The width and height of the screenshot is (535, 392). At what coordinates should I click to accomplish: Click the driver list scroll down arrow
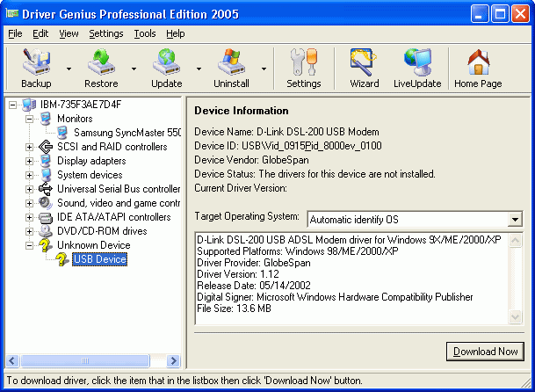pyautogui.click(x=515, y=317)
